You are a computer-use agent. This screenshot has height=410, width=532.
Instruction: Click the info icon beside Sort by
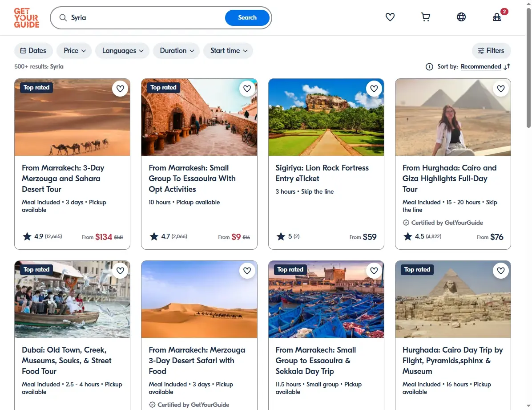(x=429, y=67)
